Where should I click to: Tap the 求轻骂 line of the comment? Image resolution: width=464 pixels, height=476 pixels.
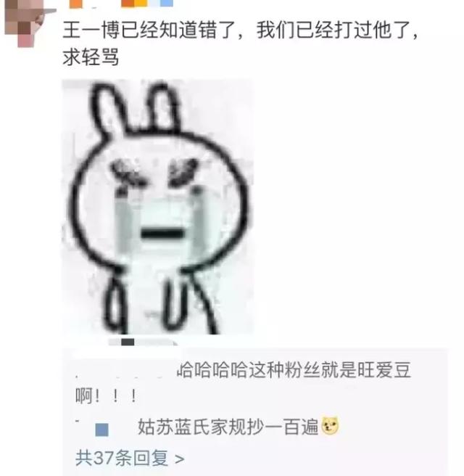pos(91,57)
